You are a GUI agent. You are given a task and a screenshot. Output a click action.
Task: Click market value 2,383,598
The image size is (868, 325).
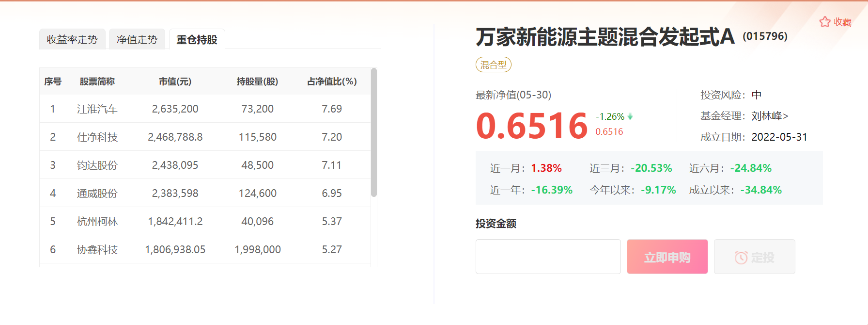coord(175,194)
